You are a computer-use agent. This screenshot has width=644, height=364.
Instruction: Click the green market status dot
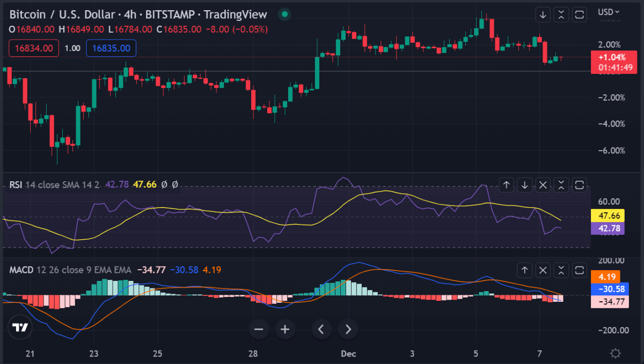284,14
